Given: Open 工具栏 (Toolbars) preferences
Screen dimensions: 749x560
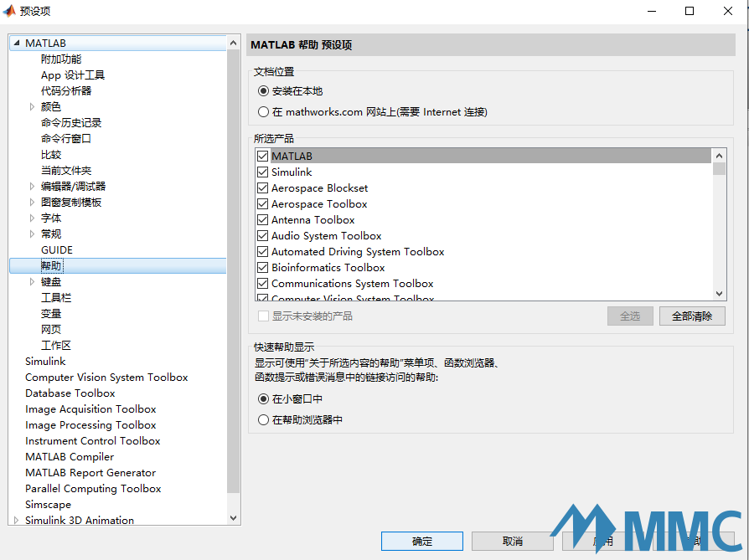Looking at the screenshot, I should coord(56,298).
